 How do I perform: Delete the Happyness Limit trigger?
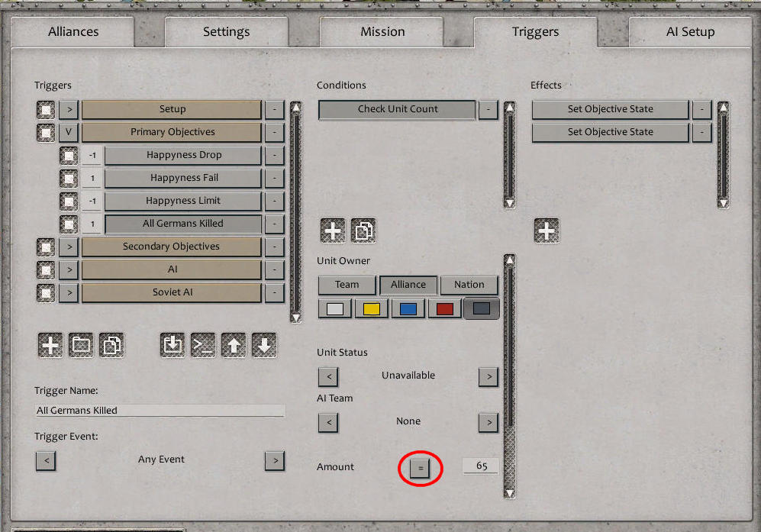(x=275, y=201)
